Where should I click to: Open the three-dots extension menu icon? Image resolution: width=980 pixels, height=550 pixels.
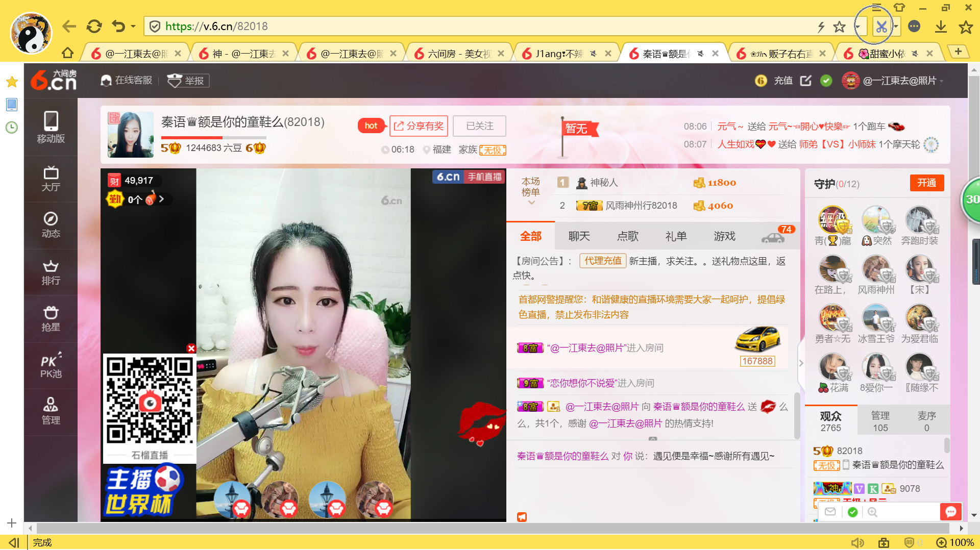click(x=914, y=27)
